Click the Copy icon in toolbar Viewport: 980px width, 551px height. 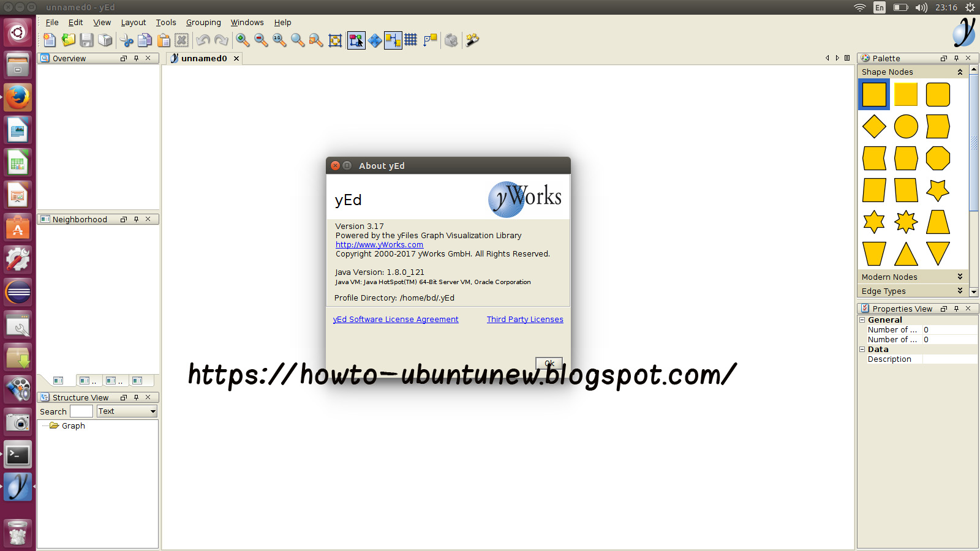[x=145, y=40]
